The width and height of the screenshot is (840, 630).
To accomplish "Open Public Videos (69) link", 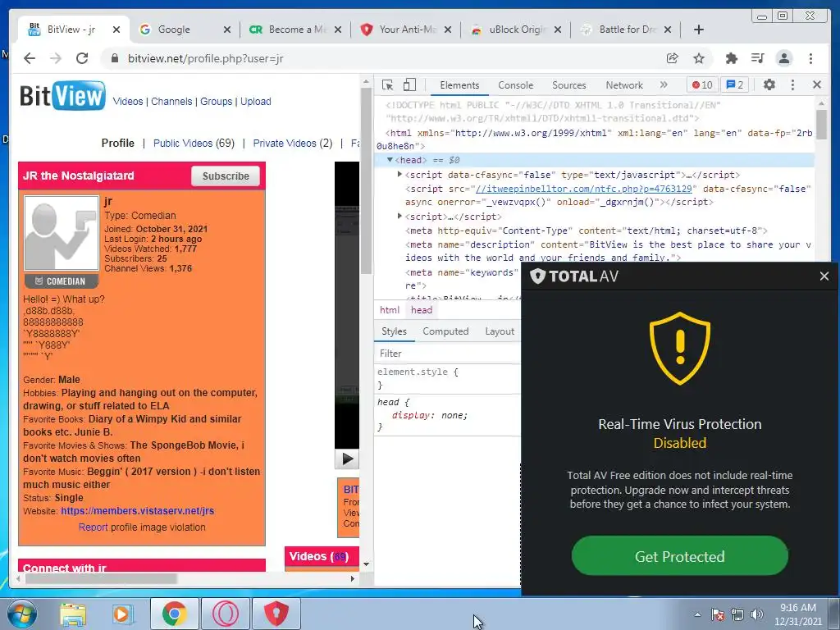I will (x=194, y=143).
